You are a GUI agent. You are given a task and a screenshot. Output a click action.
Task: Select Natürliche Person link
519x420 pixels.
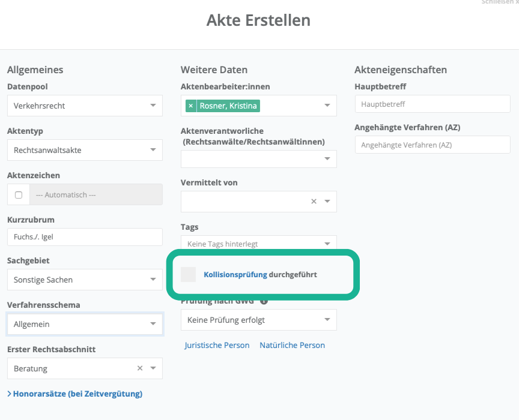tap(292, 345)
